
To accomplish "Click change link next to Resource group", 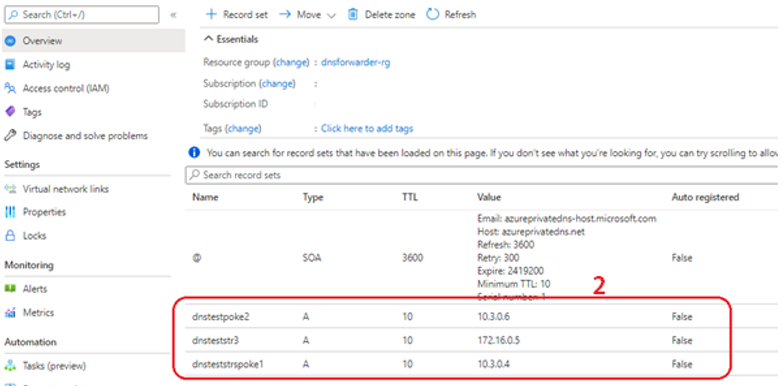I will pyautogui.click(x=291, y=63).
